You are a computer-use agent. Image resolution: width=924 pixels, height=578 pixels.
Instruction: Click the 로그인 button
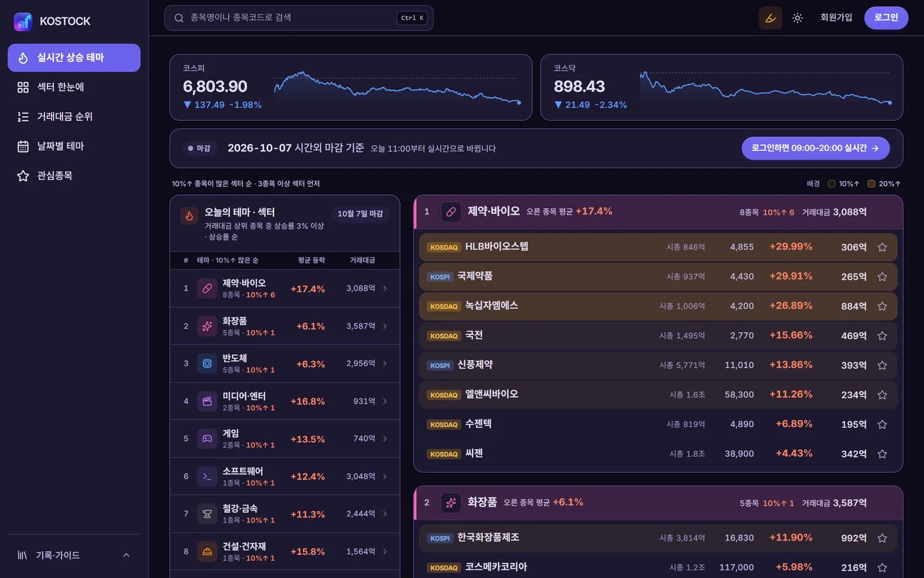tap(886, 18)
